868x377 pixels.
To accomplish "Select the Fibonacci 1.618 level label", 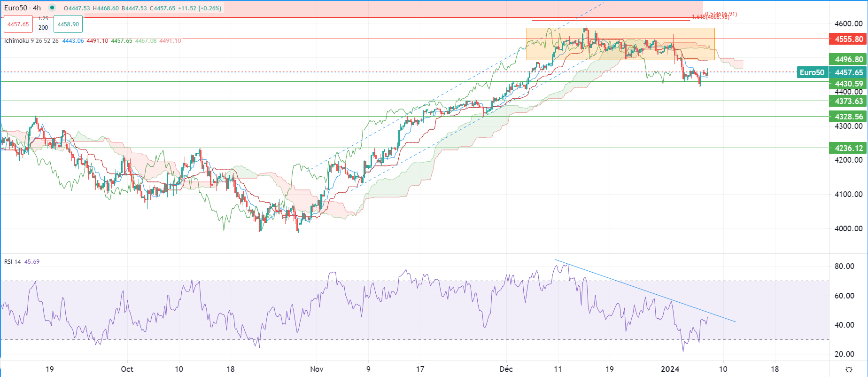I will click(710, 17).
